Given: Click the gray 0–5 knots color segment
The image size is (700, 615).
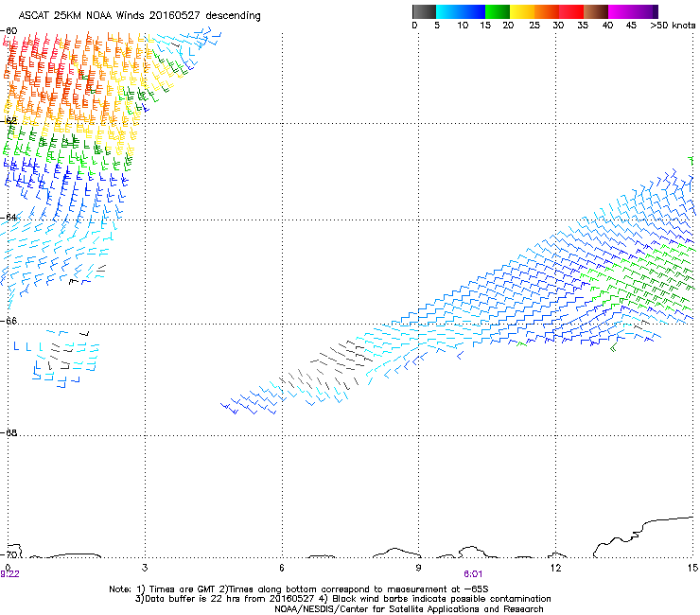Looking at the screenshot, I should [x=424, y=11].
